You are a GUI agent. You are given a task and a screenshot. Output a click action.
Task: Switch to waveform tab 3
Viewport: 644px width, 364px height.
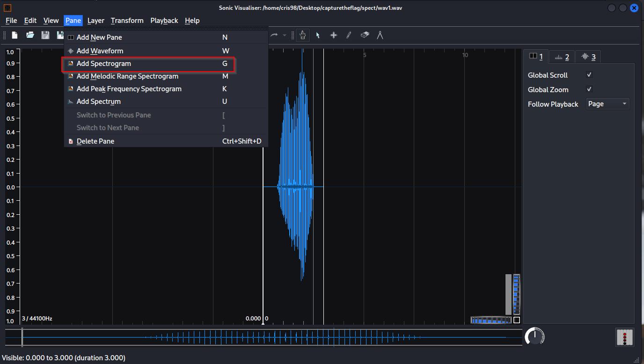[x=588, y=57]
